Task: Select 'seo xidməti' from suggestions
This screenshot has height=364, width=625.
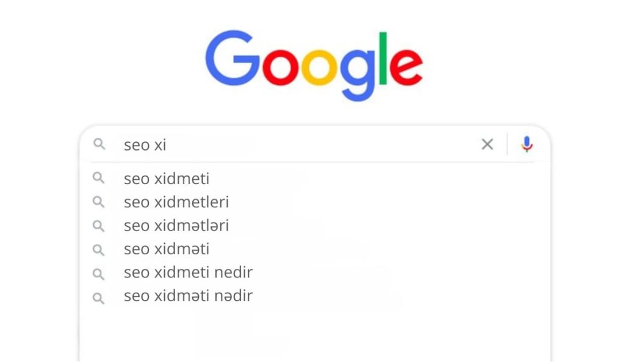Action: 167,249
